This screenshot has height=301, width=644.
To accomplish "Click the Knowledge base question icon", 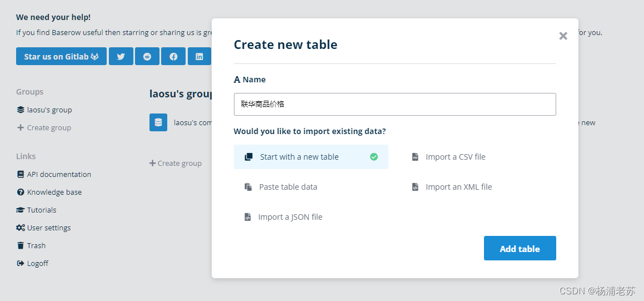I will 21,192.
